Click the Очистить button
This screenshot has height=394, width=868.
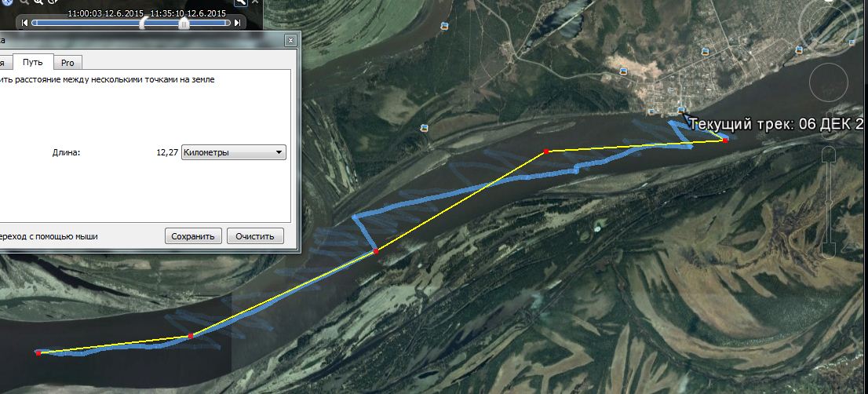pyautogui.click(x=254, y=235)
